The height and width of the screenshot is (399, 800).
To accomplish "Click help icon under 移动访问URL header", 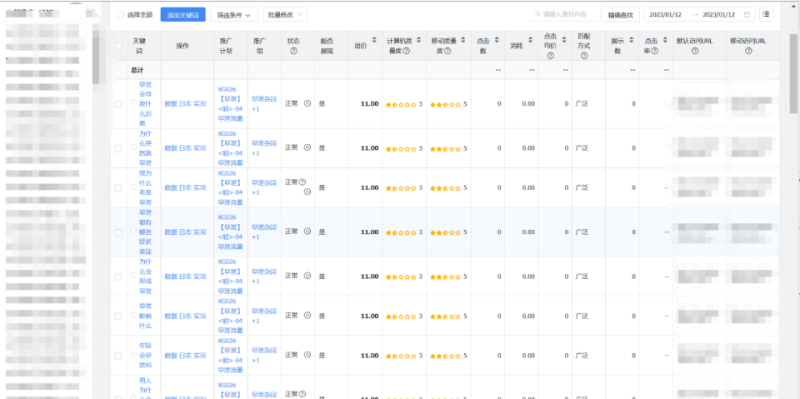I will pyautogui.click(x=748, y=51).
